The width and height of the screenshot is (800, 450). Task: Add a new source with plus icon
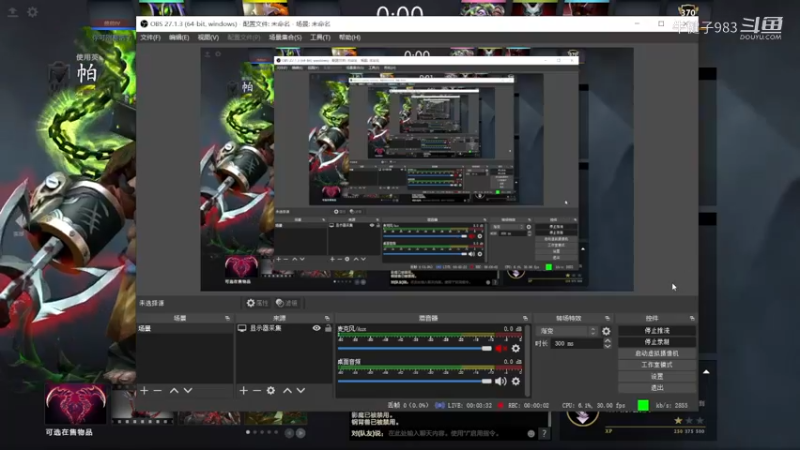click(x=243, y=390)
